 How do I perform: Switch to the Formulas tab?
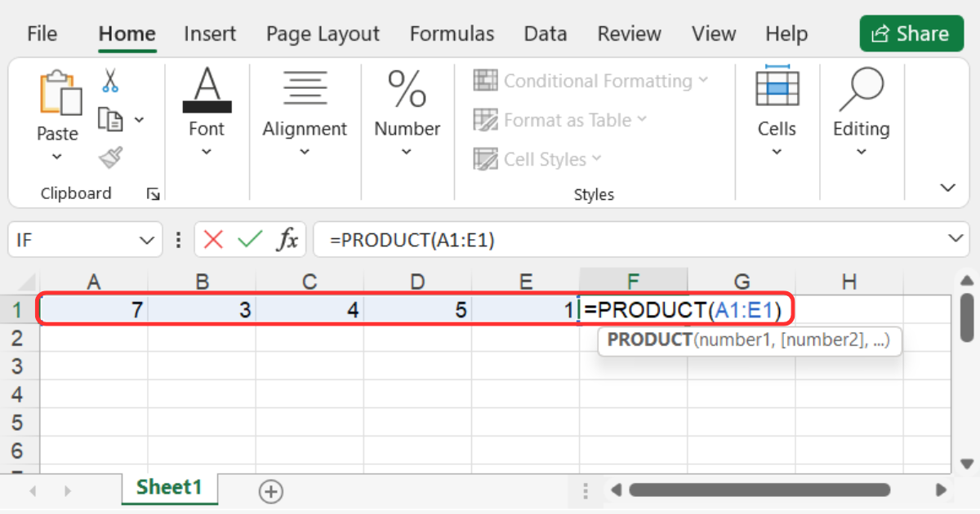pos(452,34)
